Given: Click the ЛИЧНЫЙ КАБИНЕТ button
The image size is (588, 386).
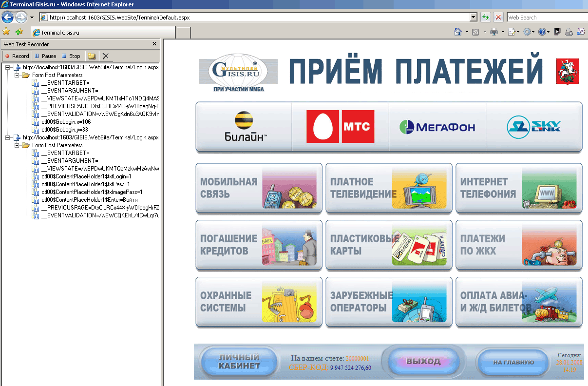Looking at the screenshot, I should click(239, 362).
